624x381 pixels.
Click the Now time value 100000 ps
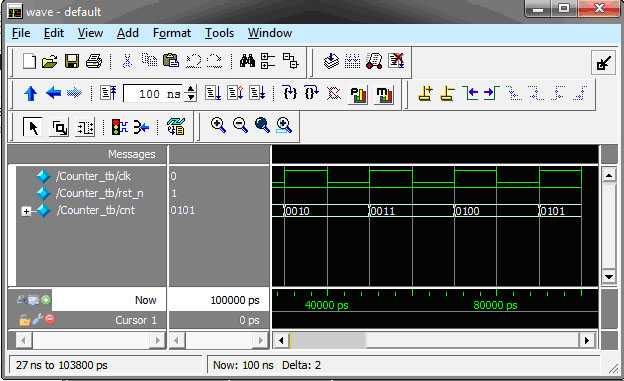coord(235,300)
